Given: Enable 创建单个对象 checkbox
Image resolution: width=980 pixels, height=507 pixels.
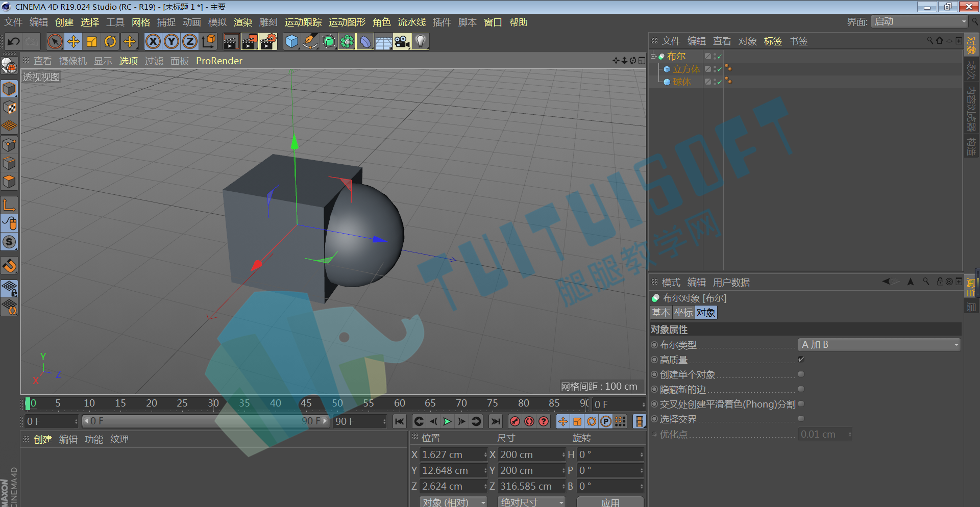Looking at the screenshot, I should pos(801,374).
